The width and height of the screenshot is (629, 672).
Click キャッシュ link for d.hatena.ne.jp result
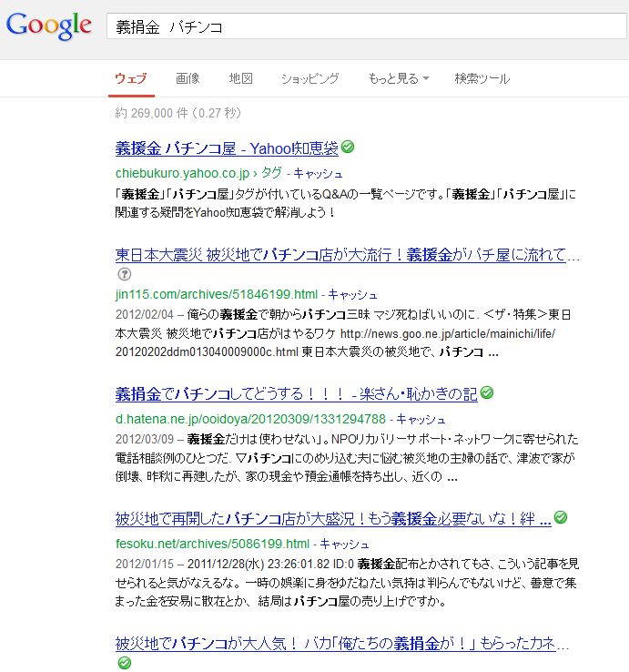[x=421, y=419]
